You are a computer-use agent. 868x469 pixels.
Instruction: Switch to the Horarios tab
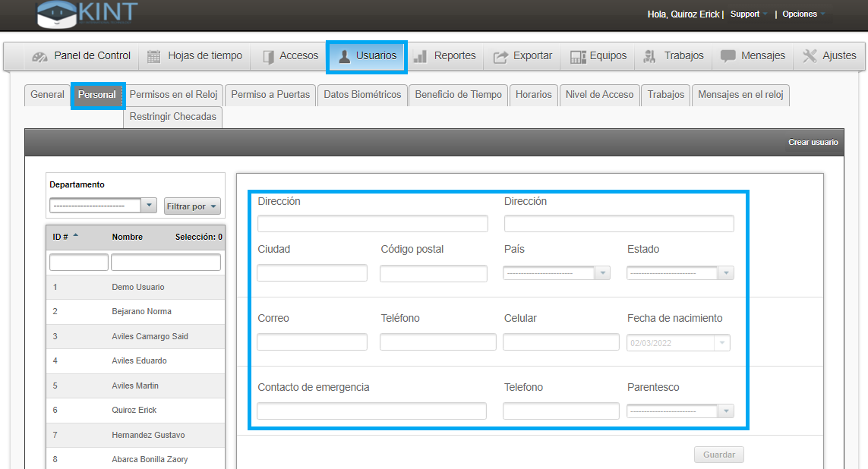point(533,95)
